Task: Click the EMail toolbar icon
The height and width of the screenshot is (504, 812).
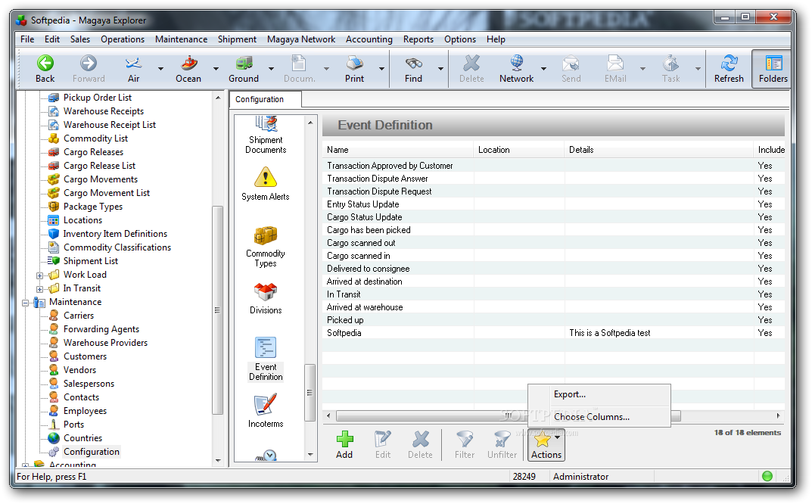Action: (x=615, y=64)
